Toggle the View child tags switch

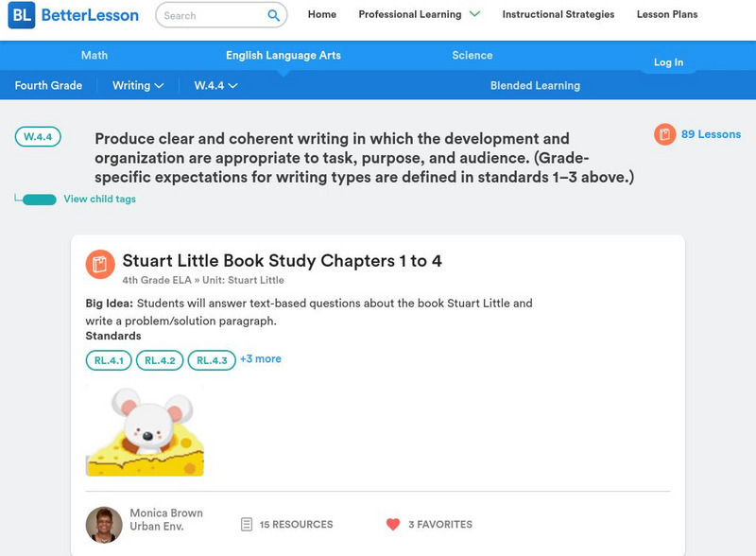[40, 200]
